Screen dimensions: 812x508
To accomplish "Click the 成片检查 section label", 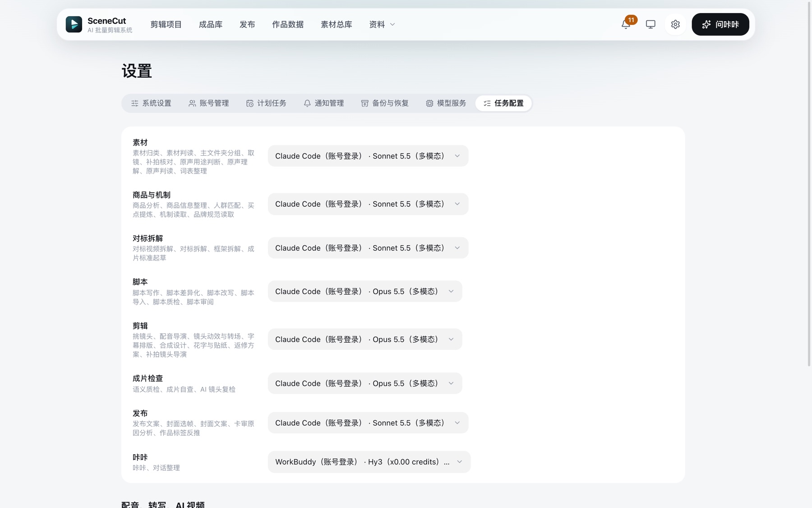I will [x=148, y=378].
